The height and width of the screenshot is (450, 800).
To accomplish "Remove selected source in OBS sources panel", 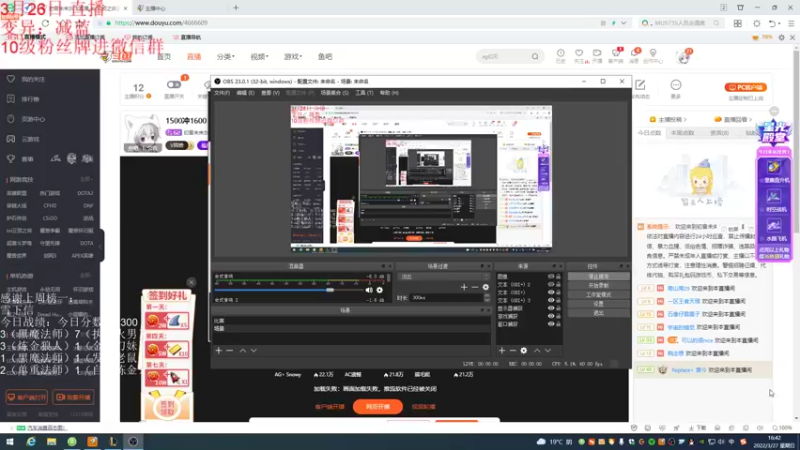I will click(x=512, y=351).
